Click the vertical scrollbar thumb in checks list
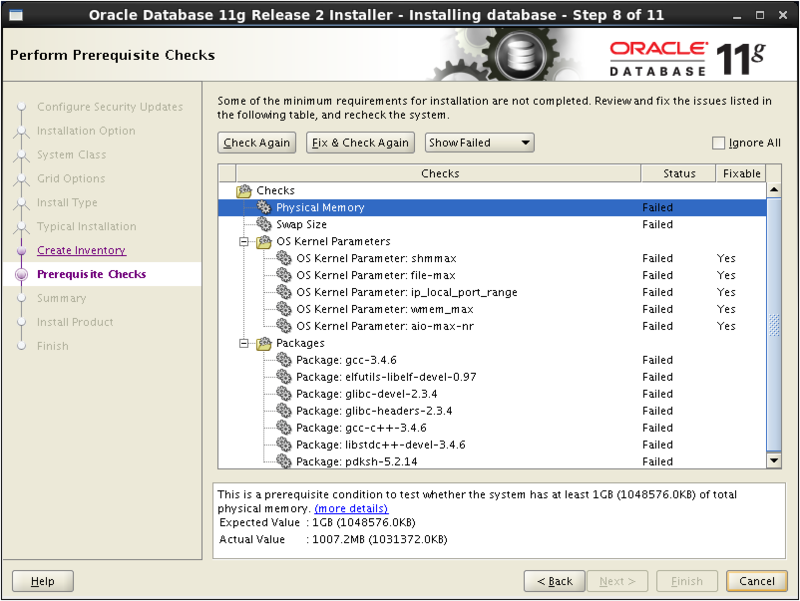 click(774, 325)
